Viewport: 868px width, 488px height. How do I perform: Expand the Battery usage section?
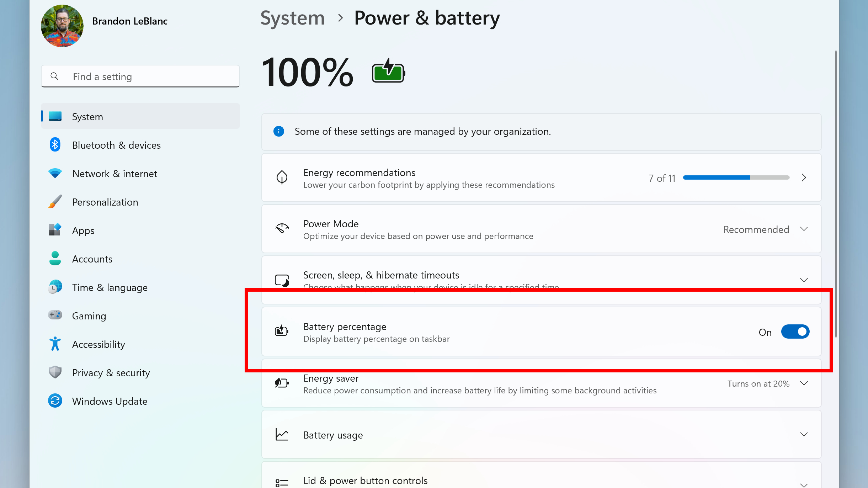click(x=804, y=435)
